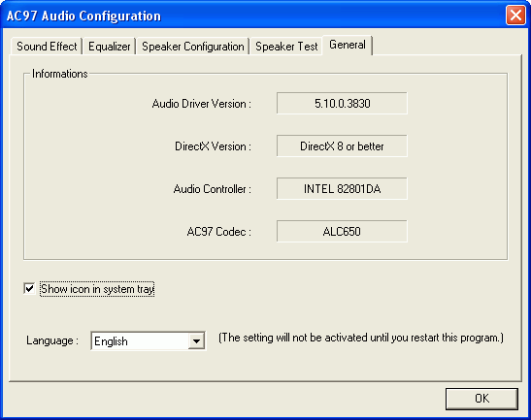This screenshot has width=531, height=420.
Task: Click the restart program notice text
Action: 361,338
